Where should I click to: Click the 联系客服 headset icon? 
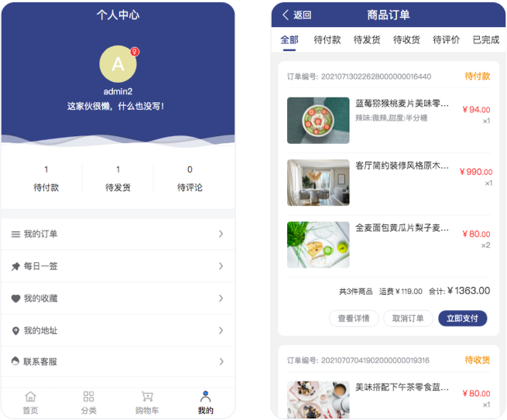pyautogui.click(x=15, y=361)
